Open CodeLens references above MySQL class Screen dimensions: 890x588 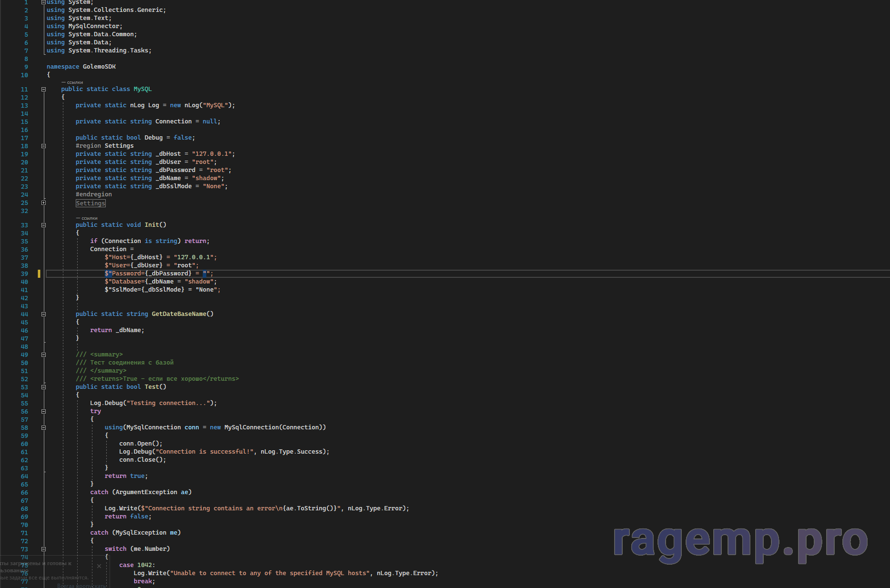click(72, 82)
